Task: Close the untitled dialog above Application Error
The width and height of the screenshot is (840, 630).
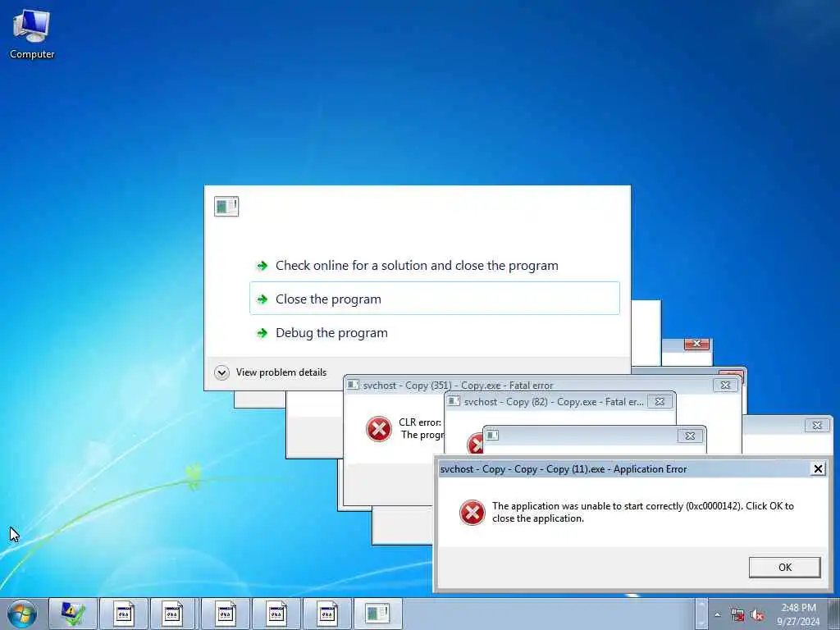Action: coord(690,436)
